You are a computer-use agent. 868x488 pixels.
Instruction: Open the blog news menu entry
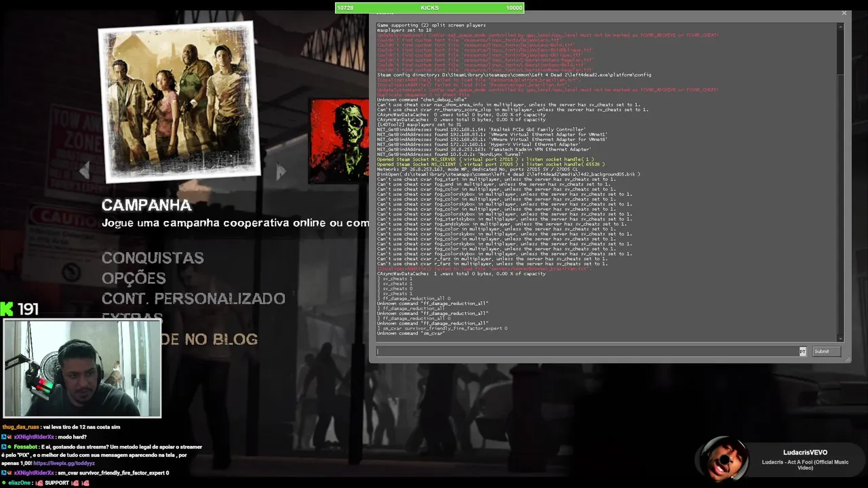click(210, 339)
